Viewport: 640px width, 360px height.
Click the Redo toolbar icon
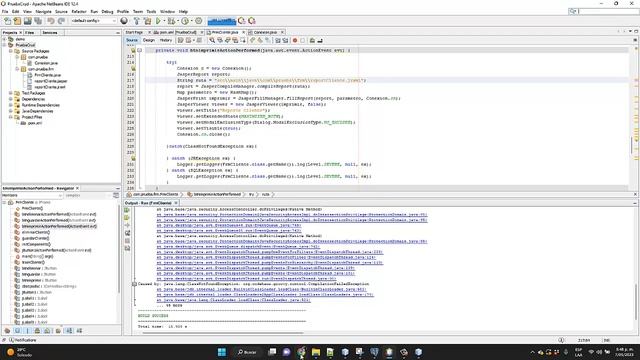[61, 21]
